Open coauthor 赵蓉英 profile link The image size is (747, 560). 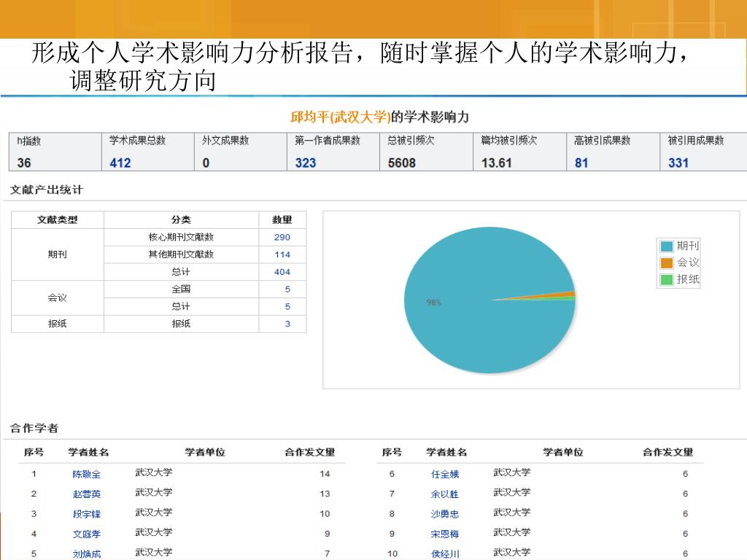coord(87,494)
